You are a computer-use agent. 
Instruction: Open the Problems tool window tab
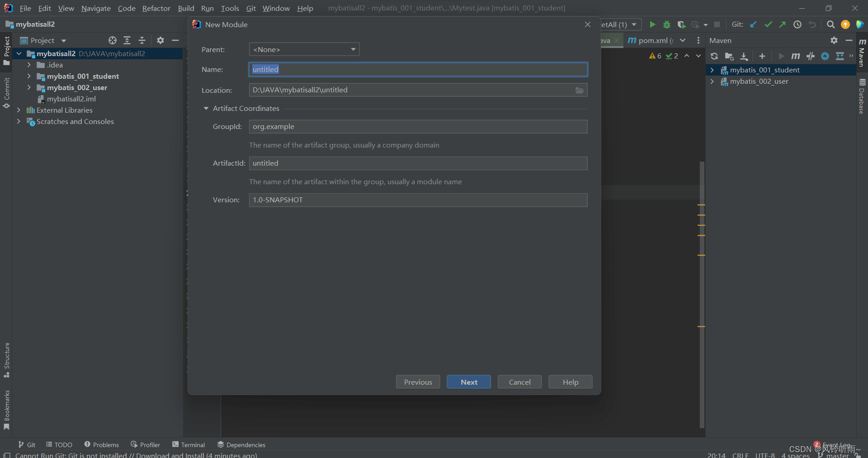101,445
